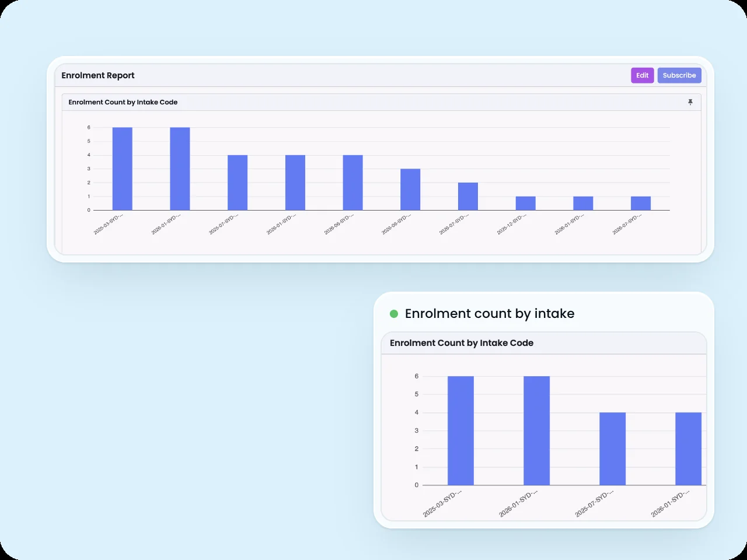Select the 2025-07-SYD axis label in lower card
The height and width of the screenshot is (560, 747).
point(594,503)
